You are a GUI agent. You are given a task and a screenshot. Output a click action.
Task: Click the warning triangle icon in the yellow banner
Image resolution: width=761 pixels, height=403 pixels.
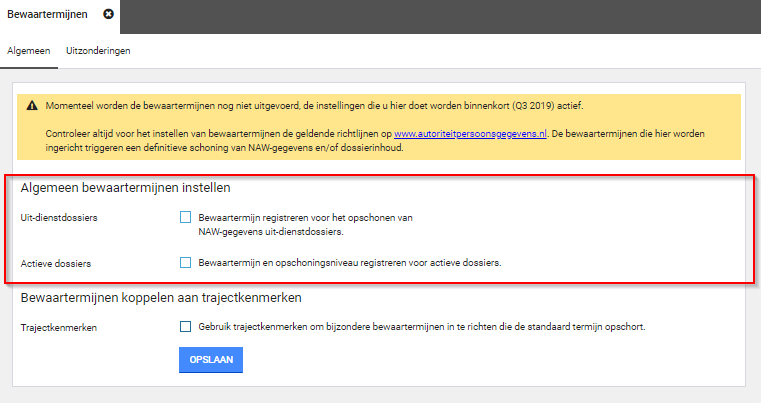tap(32, 106)
